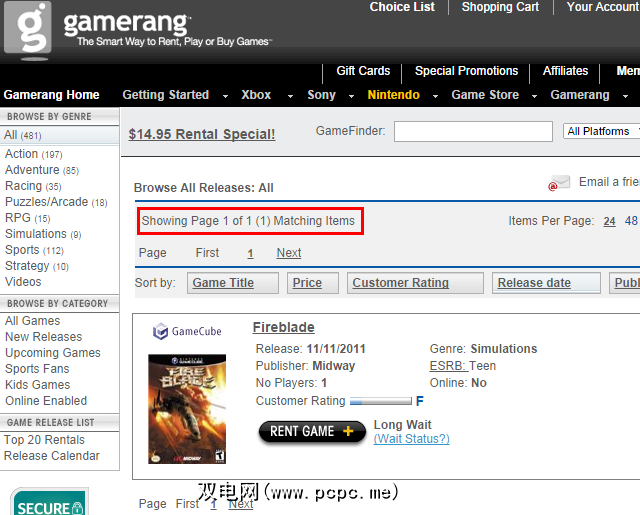
Task: Browse the Adventure genre
Action: click(x=42, y=170)
